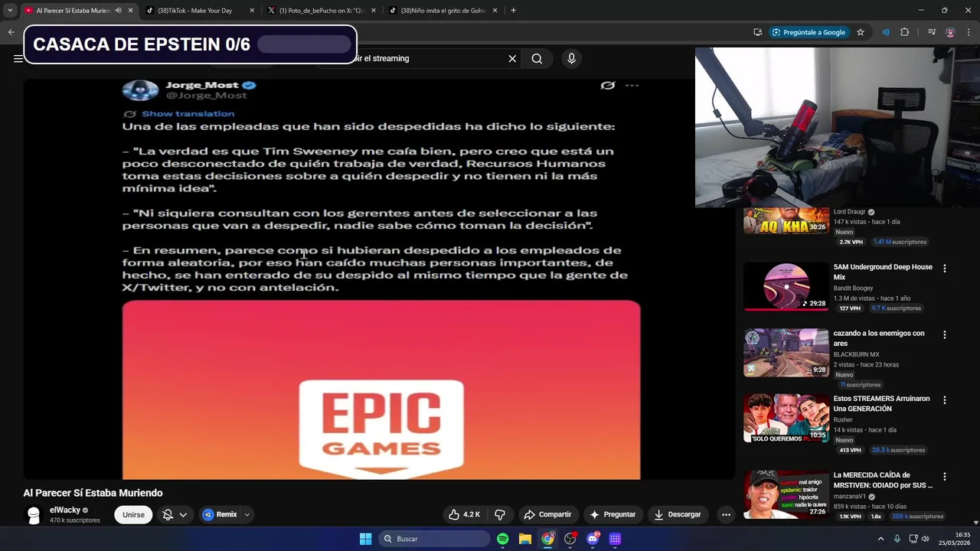980x551 pixels.
Task: Open Chrome's three-dot menu
Action: [x=968, y=32]
